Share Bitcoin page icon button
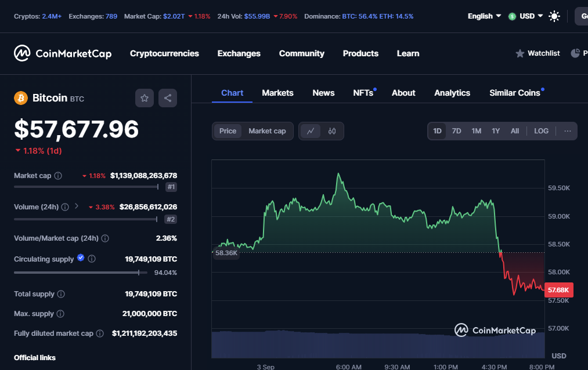Screen dimensions: 588x370 [x=168, y=98]
